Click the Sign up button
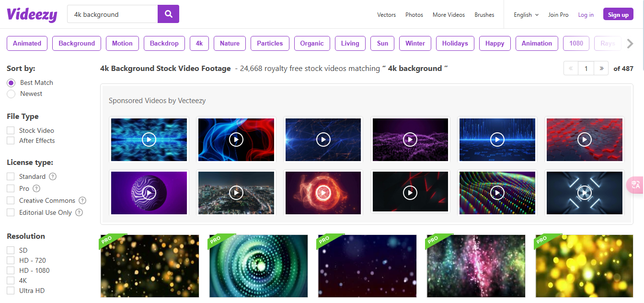644x303 pixels. 618,14
